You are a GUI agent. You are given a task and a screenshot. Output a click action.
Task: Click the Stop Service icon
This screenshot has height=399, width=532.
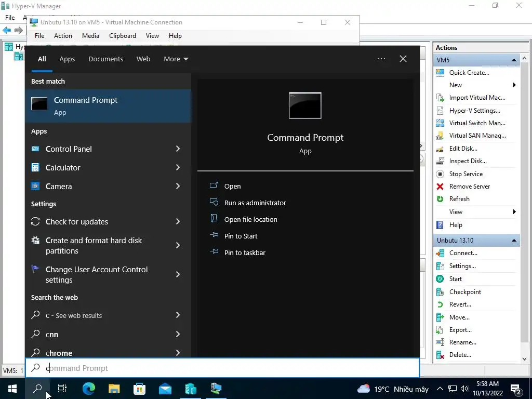440,174
